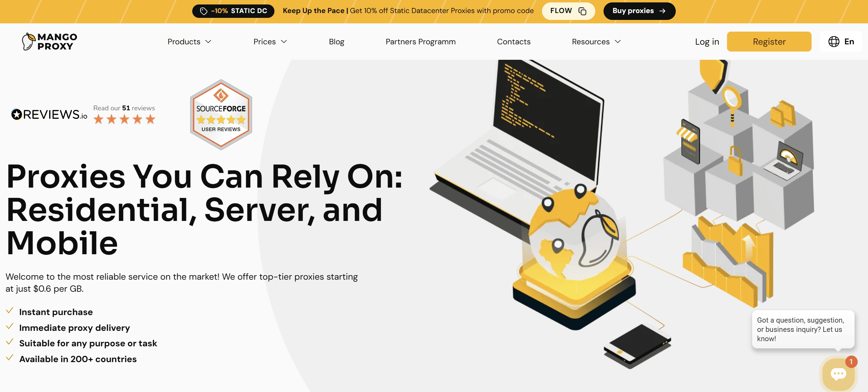The image size is (868, 392).
Task: Open the Resources menu
Action: 597,42
